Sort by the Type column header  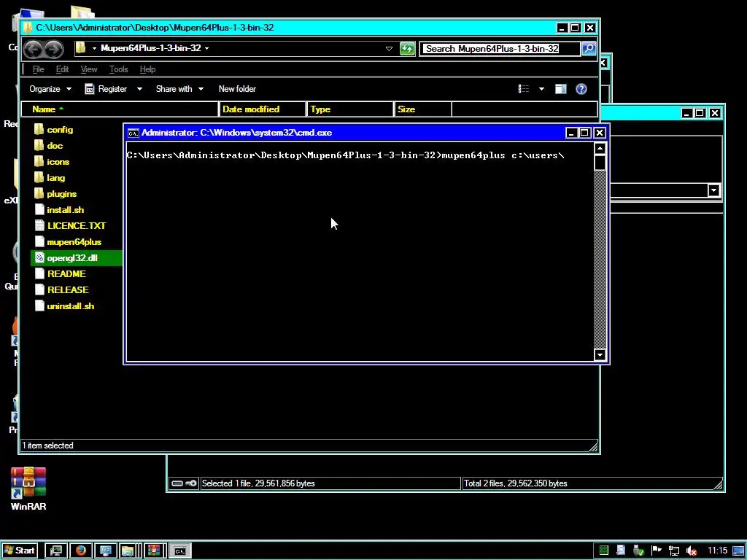(350, 109)
